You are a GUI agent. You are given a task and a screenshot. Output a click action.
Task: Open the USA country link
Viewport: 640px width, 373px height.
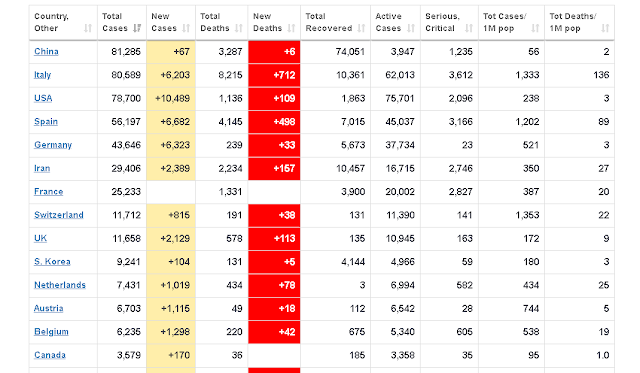point(43,98)
